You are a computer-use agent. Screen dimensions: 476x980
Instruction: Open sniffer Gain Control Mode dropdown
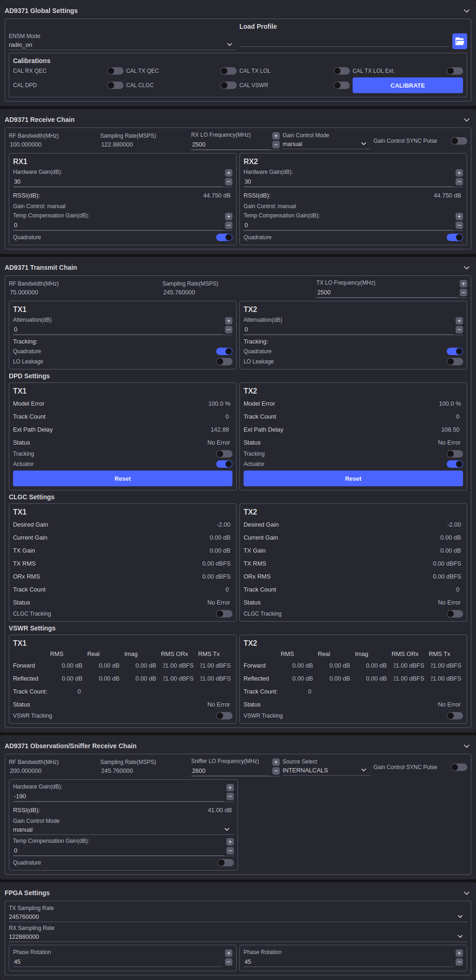click(x=123, y=830)
